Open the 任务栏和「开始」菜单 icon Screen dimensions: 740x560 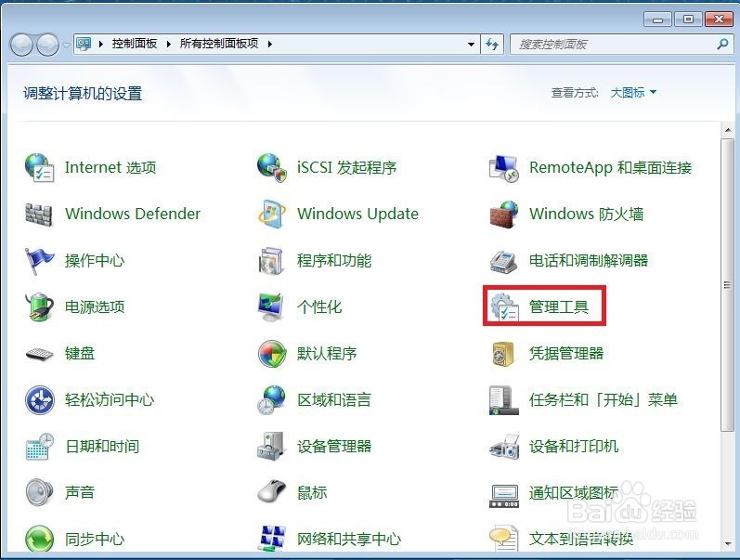[504, 400]
